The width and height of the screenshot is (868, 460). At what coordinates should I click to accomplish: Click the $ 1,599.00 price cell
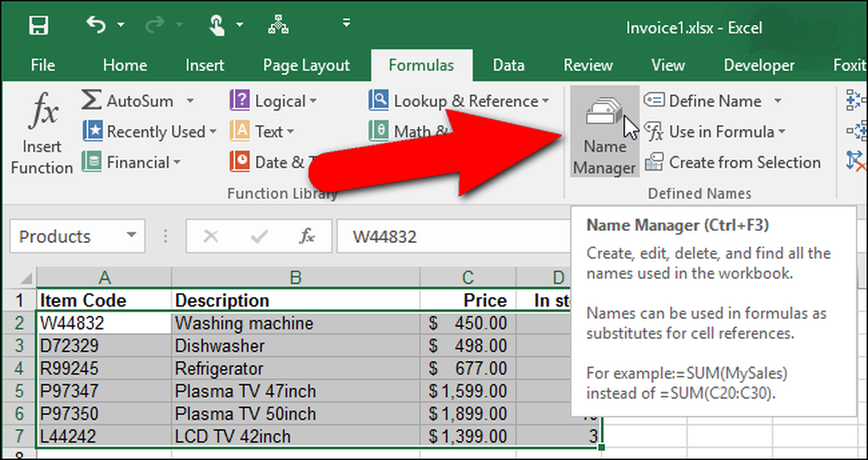click(x=469, y=391)
